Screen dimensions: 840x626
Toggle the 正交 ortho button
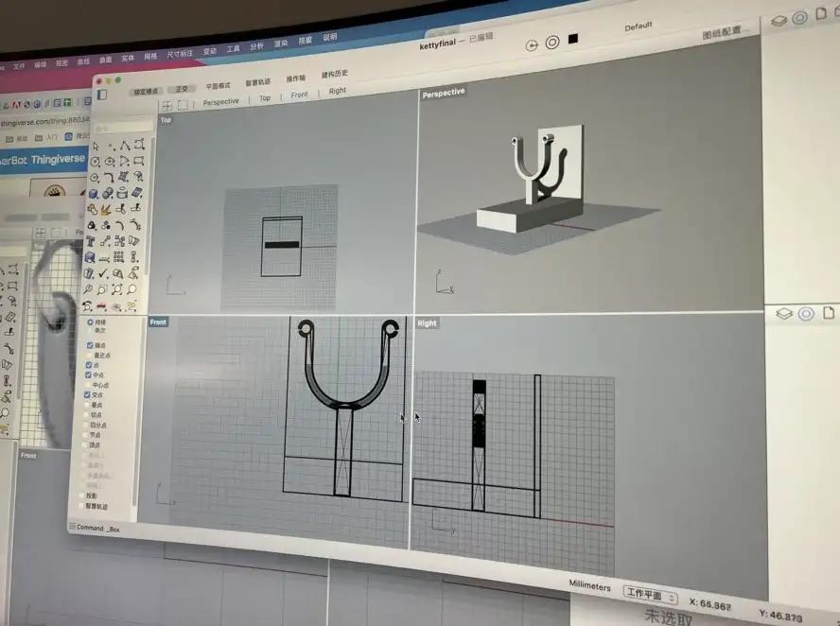click(x=182, y=89)
